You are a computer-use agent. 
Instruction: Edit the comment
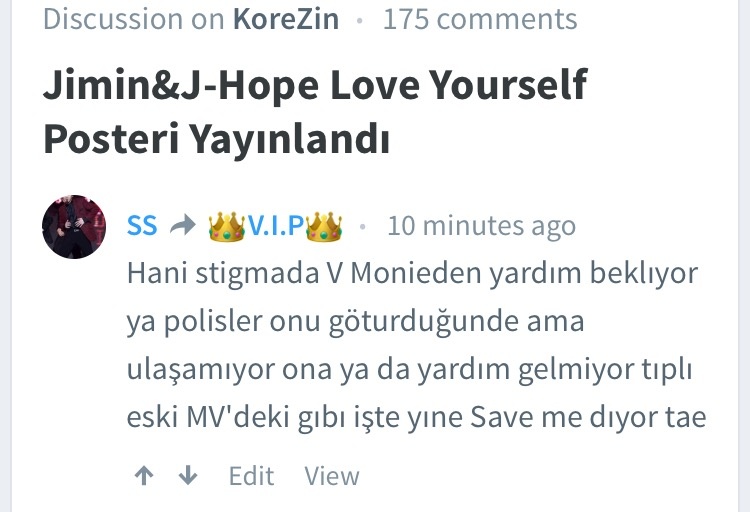point(252,476)
